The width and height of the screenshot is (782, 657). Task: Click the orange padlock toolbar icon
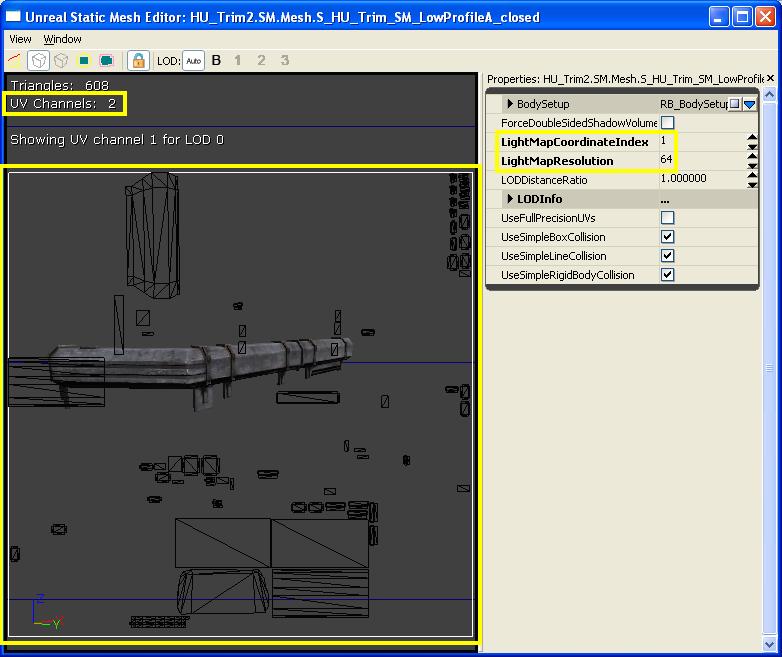point(138,61)
